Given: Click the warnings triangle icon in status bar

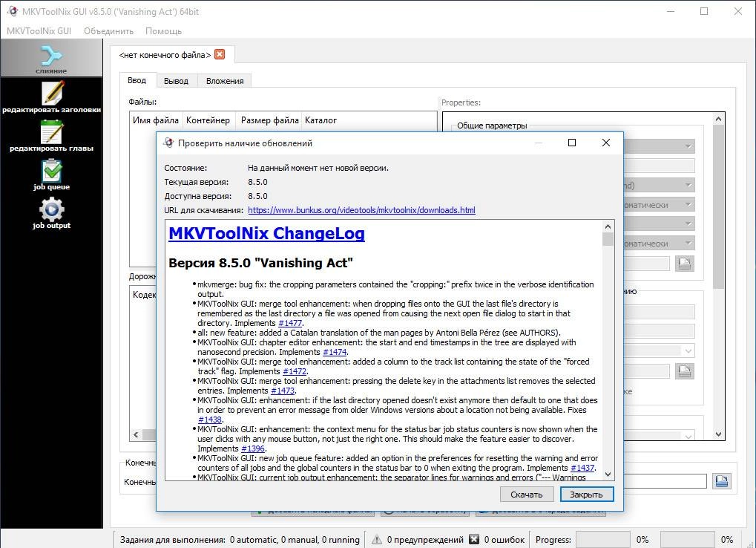Looking at the screenshot, I should click(x=377, y=539).
